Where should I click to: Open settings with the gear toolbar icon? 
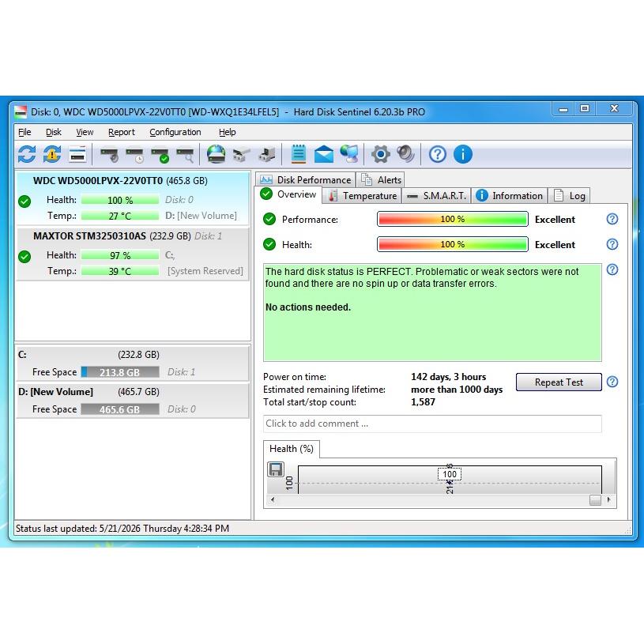pyautogui.click(x=381, y=154)
